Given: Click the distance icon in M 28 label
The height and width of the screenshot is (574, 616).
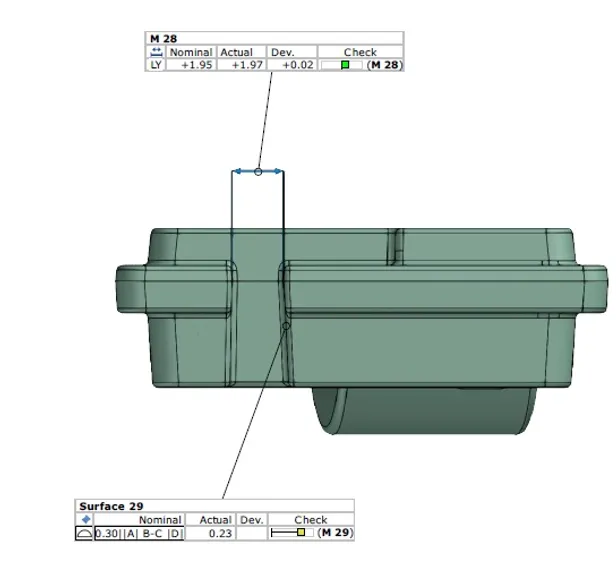Looking at the screenshot, I should (x=156, y=51).
